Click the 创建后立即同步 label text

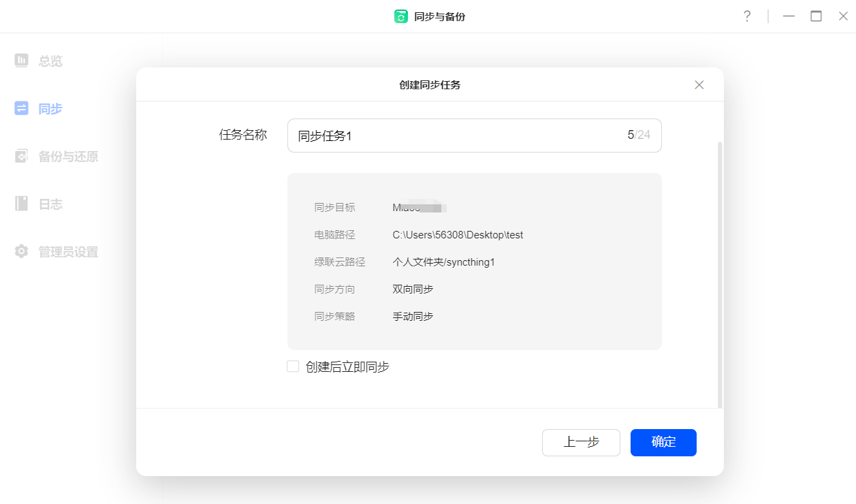pyautogui.click(x=347, y=367)
